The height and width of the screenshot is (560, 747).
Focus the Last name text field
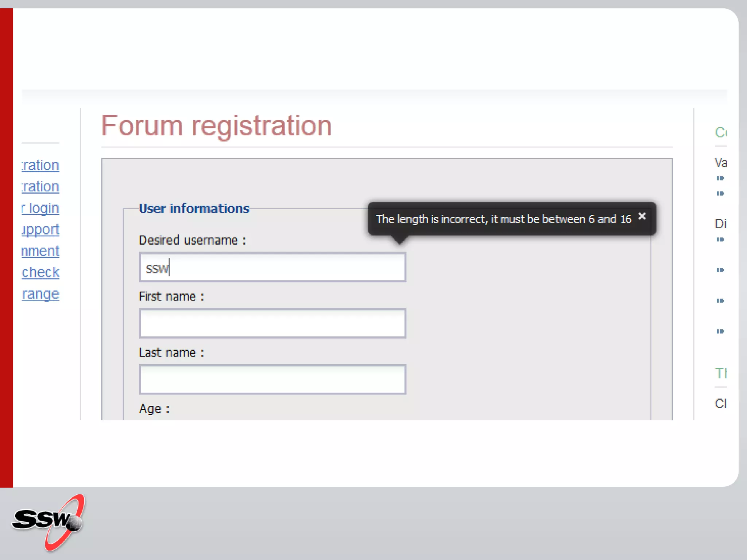coord(272,380)
